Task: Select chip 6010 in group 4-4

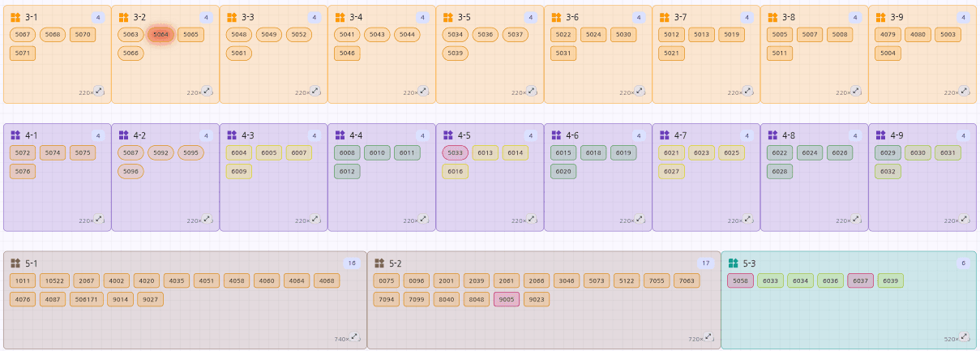Action: [x=377, y=152]
